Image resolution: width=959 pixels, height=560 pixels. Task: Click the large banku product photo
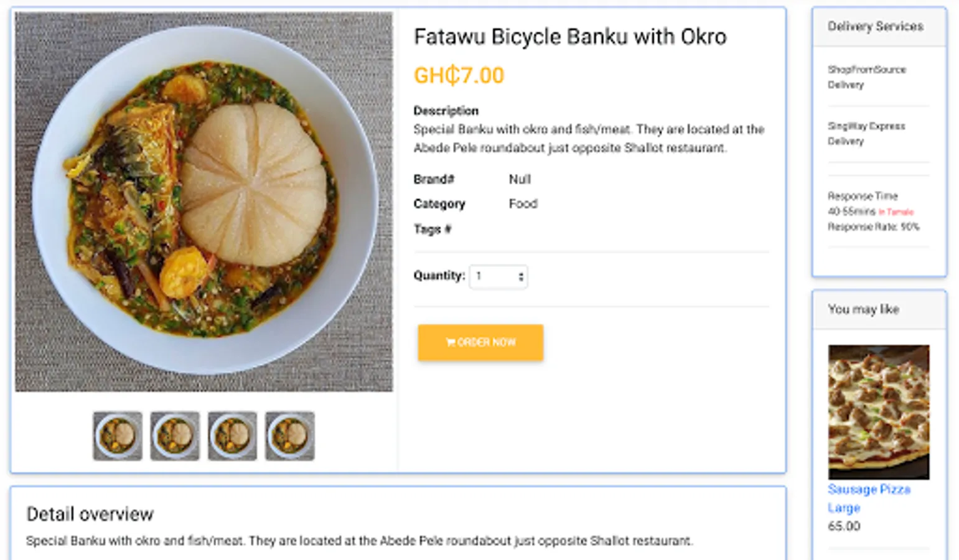point(204,202)
